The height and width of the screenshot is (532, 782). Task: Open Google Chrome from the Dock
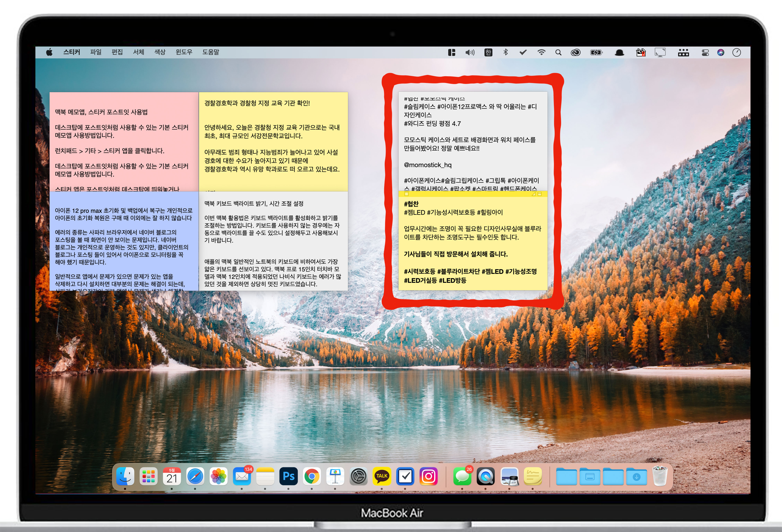[312, 476]
